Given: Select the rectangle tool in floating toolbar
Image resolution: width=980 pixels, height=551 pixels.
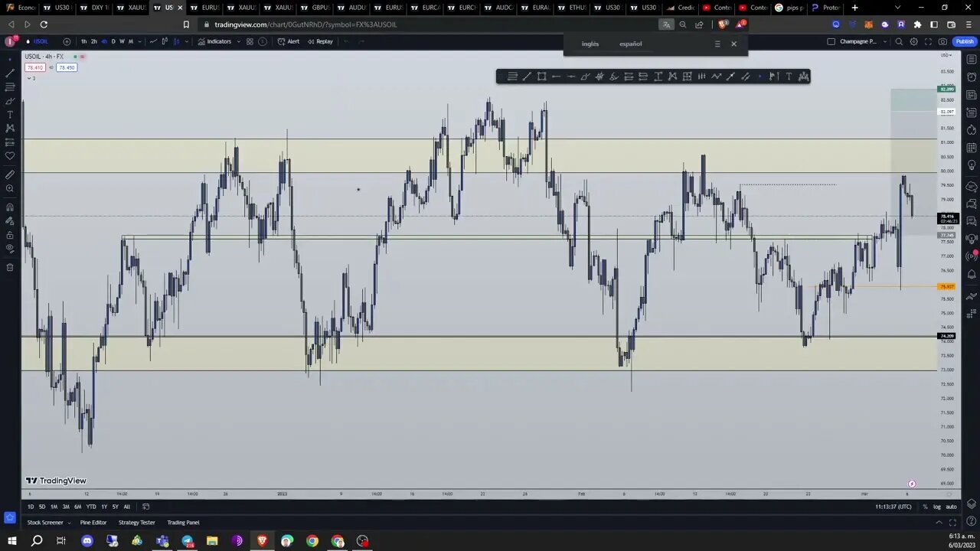Looking at the screenshot, I should pyautogui.click(x=541, y=76).
